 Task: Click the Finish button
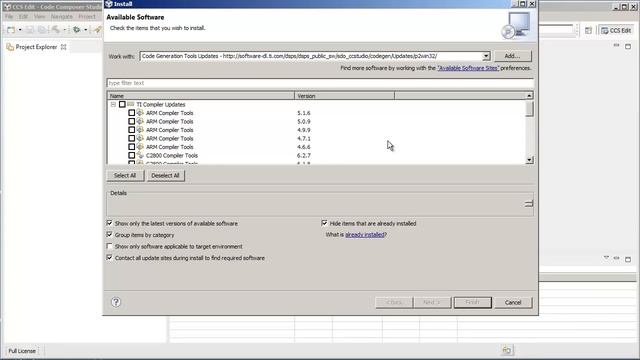[473, 302]
